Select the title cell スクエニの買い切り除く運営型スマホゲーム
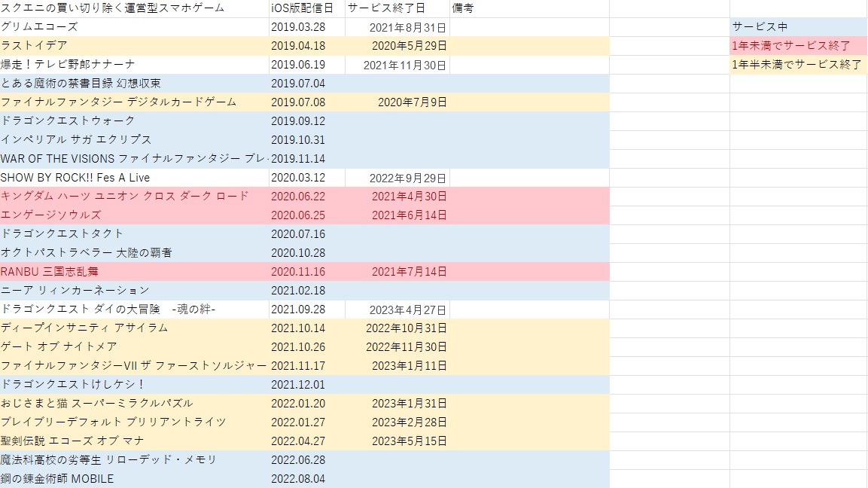The image size is (868, 488). tap(135, 8)
